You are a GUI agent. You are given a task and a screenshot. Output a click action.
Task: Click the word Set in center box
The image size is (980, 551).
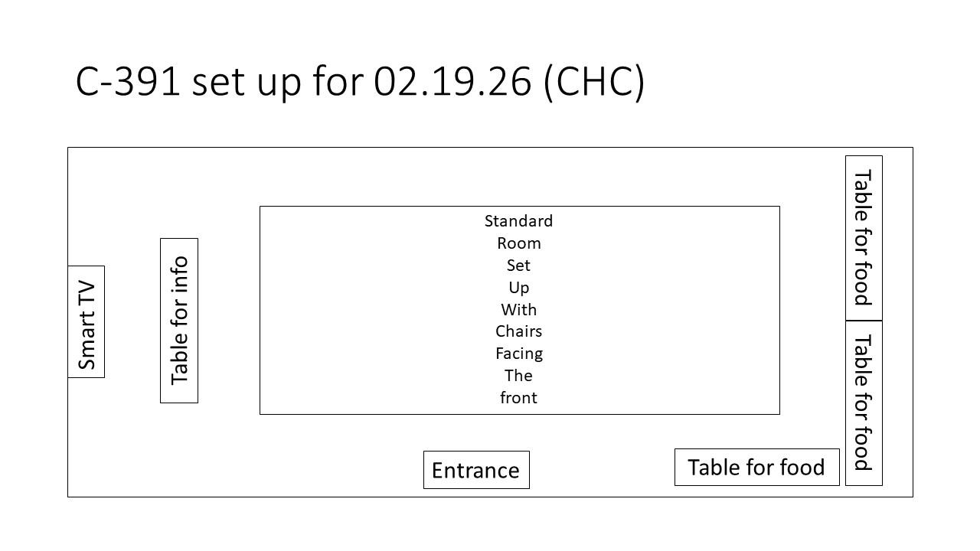click(518, 266)
